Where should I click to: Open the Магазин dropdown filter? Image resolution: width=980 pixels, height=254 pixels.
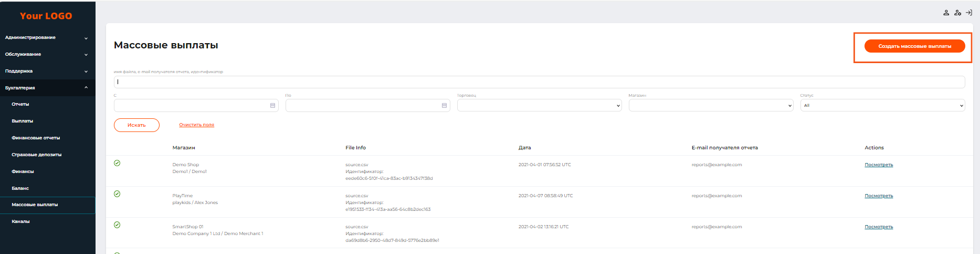[711, 106]
